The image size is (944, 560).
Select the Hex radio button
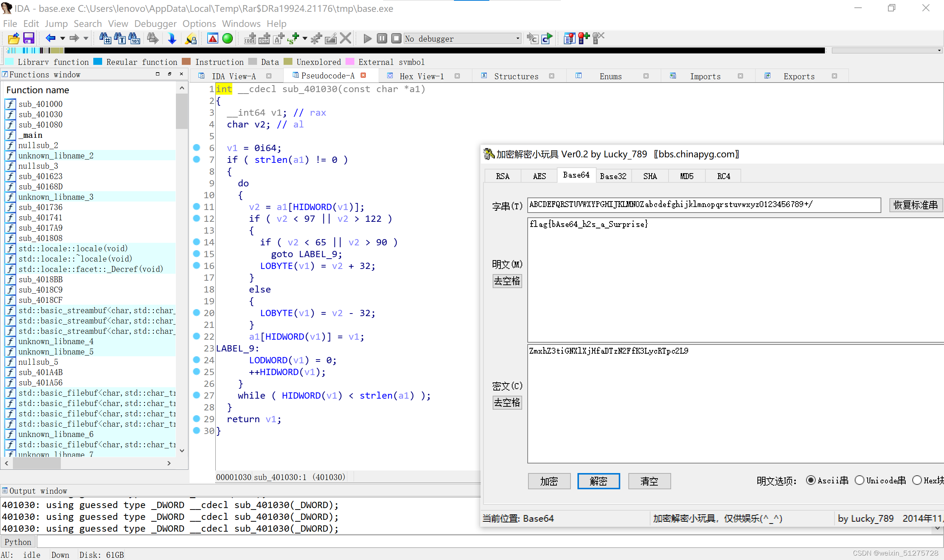click(x=917, y=480)
